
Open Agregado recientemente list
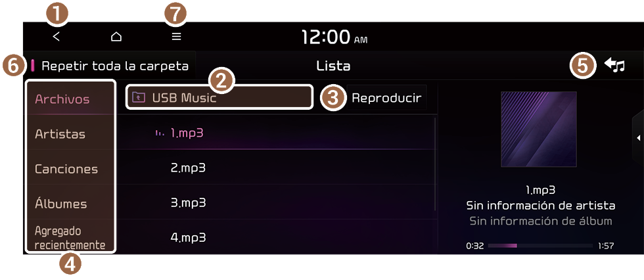click(x=70, y=238)
